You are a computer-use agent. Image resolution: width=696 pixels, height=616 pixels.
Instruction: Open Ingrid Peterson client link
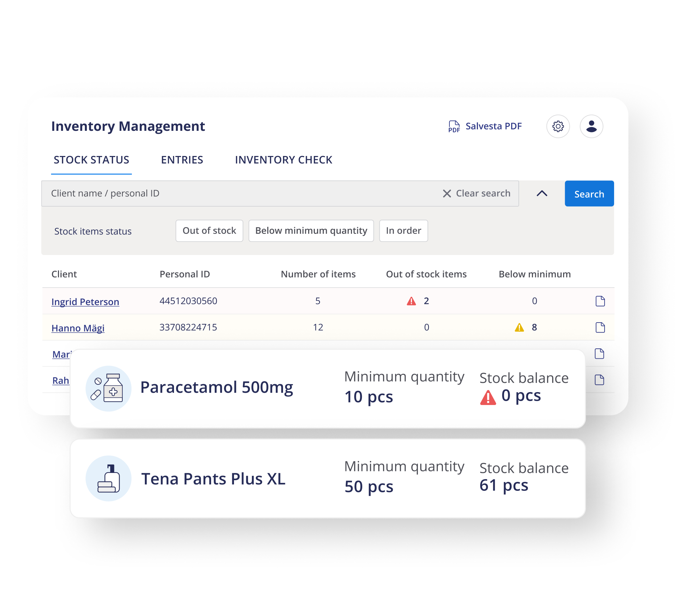[85, 302]
